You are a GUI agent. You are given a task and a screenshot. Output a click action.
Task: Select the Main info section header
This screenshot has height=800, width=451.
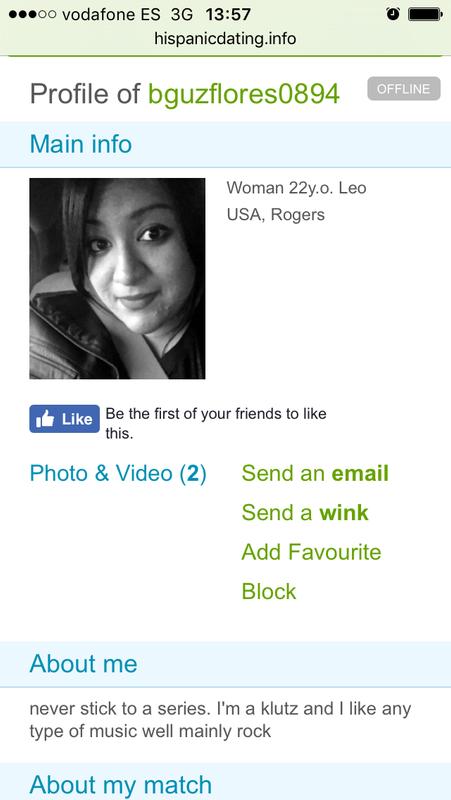tap(226, 144)
